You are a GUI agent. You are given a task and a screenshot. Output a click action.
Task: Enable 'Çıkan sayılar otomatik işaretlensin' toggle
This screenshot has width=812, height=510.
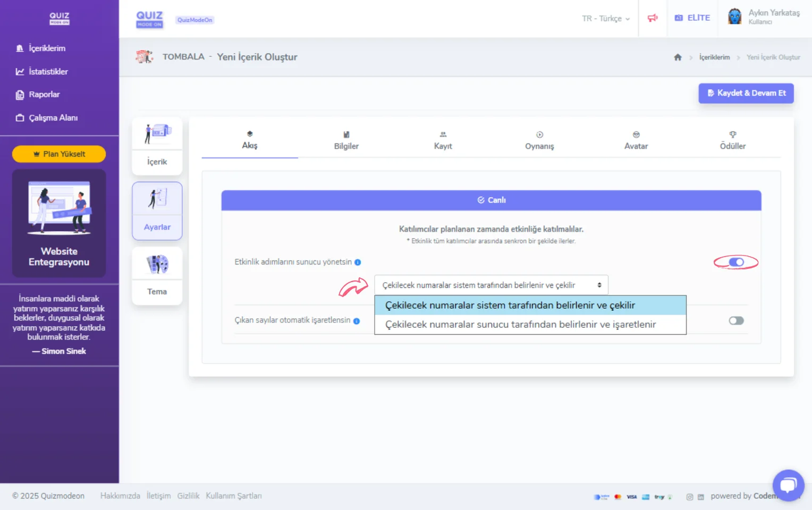(736, 320)
